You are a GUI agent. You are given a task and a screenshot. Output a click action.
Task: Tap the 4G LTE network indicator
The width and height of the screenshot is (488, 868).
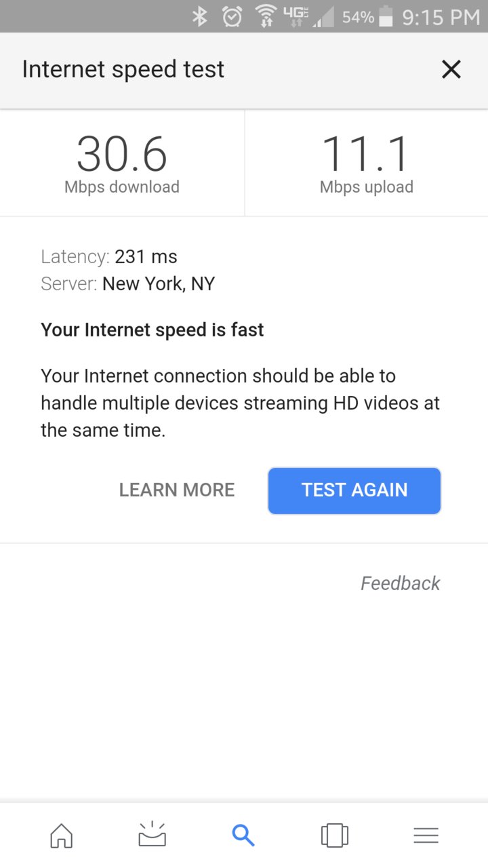click(x=296, y=16)
